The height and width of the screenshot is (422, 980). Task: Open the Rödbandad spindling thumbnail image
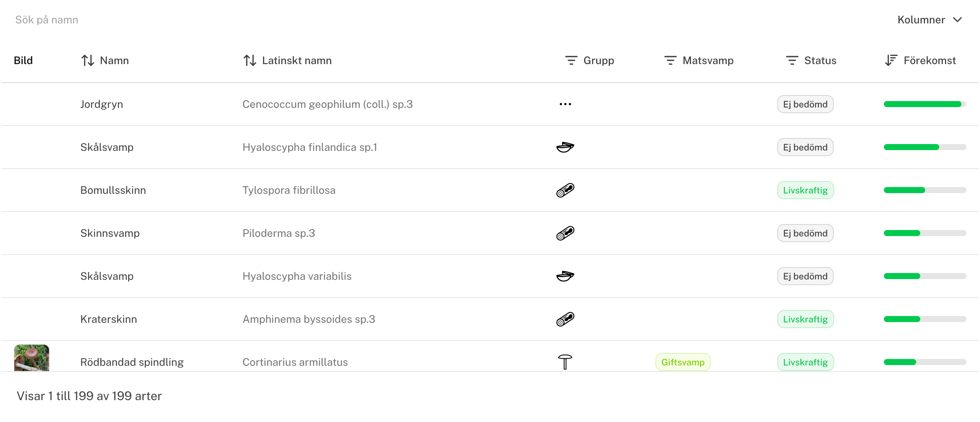pos(32,358)
